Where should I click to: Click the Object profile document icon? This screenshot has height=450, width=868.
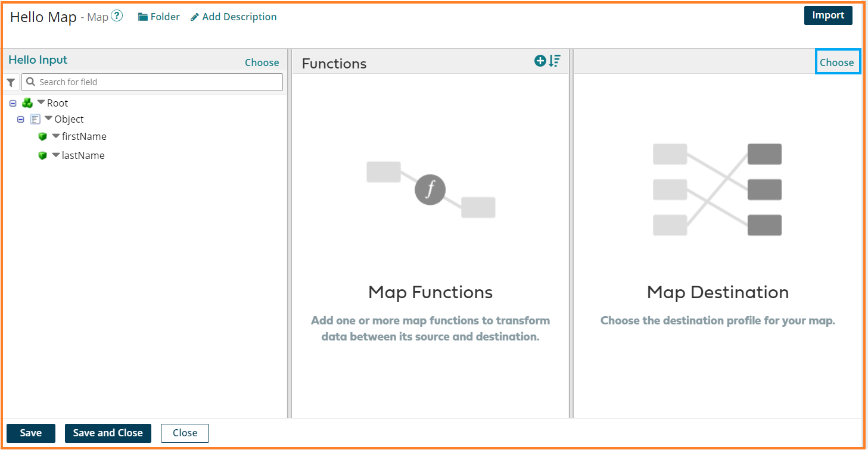pos(35,119)
